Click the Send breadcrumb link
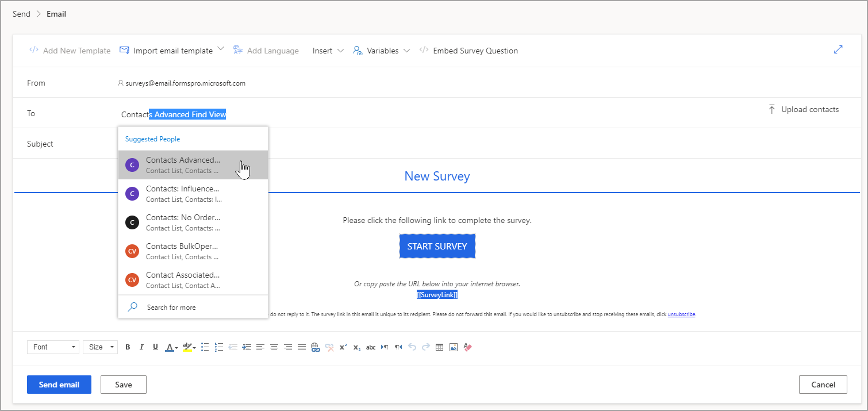The height and width of the screenshot is (411, 868). [x=21, y=14]
